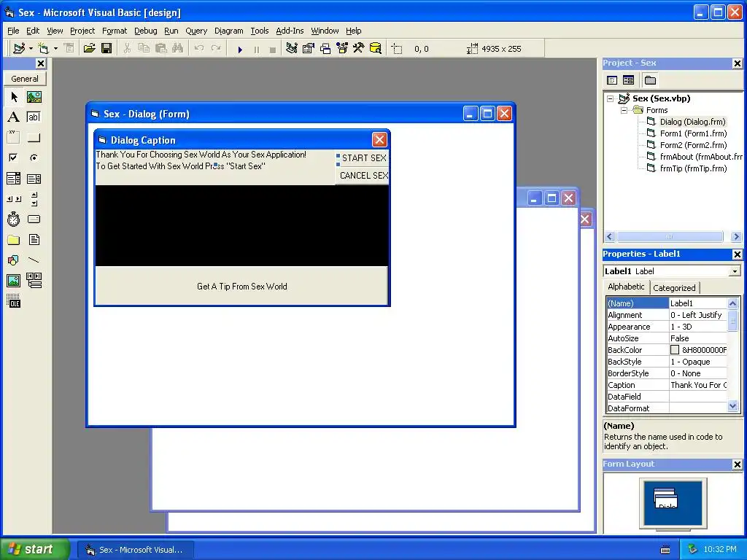This screenshot has height=560, width=747.
Task: Click the Find binoculars icon
Action: tap(178, 49)
